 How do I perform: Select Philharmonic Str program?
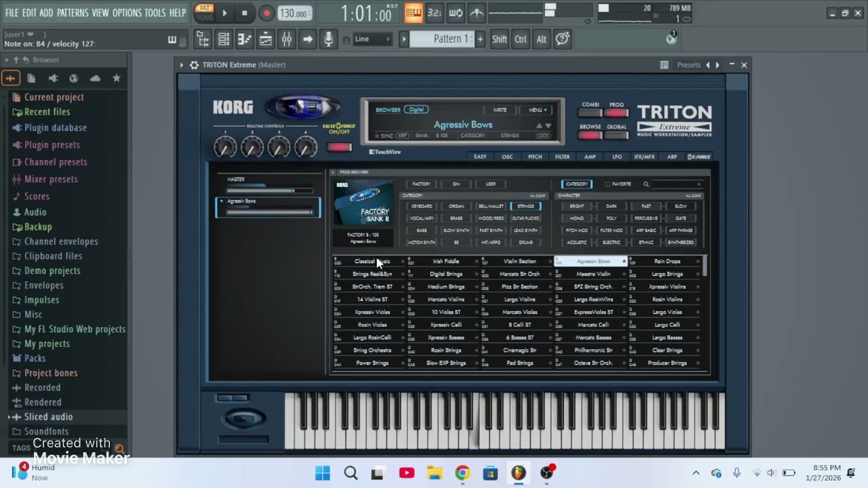tap(593, 350)
